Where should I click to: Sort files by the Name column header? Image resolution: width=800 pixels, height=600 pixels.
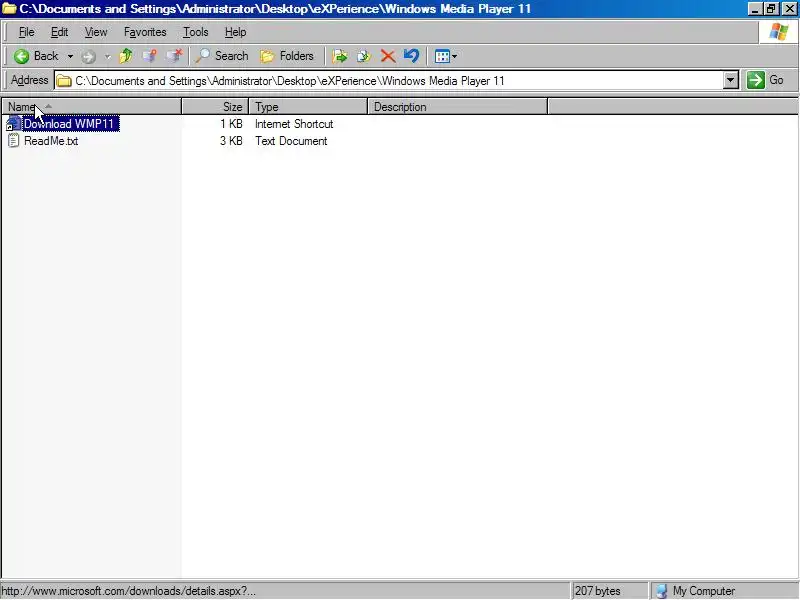[x=92, y=107]
